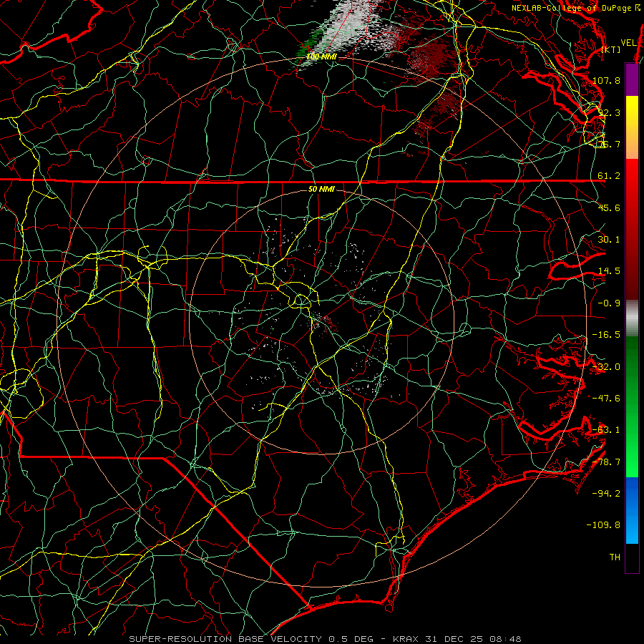
Task: Click the 30.1 velocity scale value
Action: point(609,240)
